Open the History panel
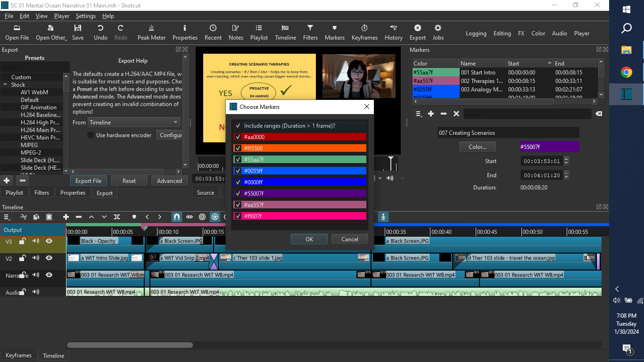The width and height of the screenshot is (644, 362). [393, 32]
